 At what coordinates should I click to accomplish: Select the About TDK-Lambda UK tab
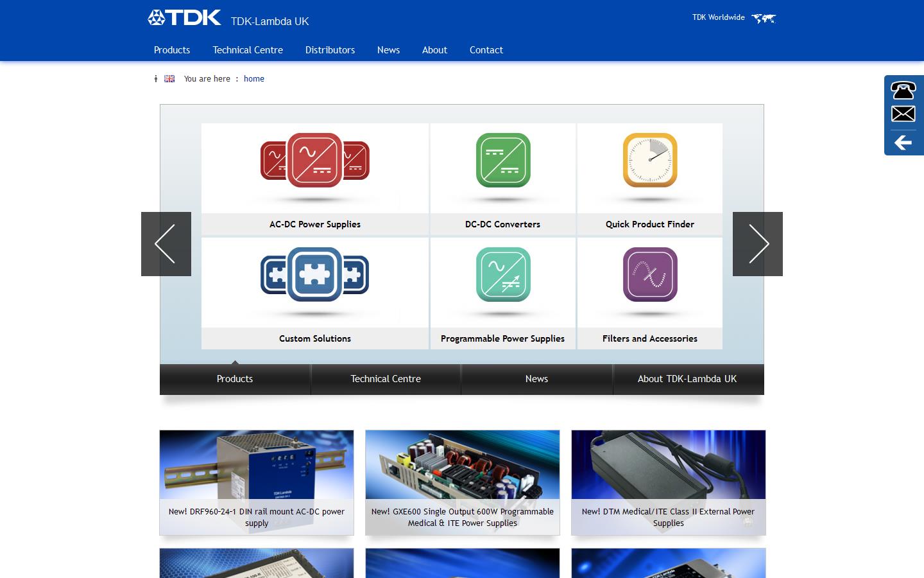pyautogui.click(x=688, y=379)
